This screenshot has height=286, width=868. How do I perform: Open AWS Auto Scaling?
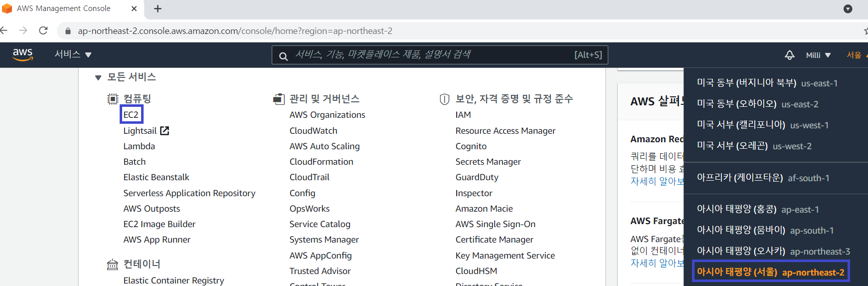tap(325, 146)
